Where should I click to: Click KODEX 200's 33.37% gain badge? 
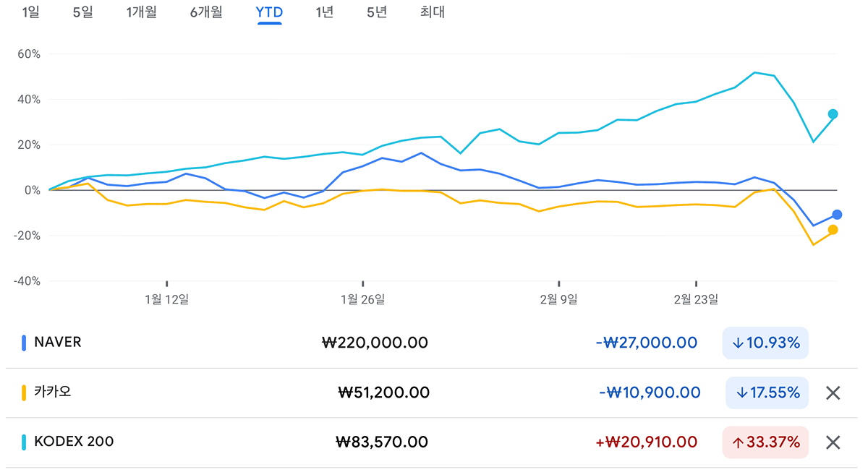(x=765, y=442)
